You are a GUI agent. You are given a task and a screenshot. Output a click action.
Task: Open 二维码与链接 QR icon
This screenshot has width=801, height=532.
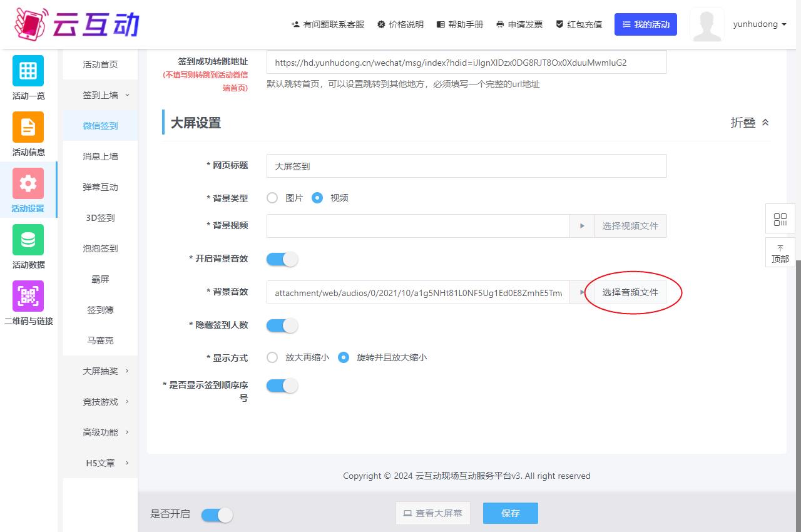click(28, 296)
